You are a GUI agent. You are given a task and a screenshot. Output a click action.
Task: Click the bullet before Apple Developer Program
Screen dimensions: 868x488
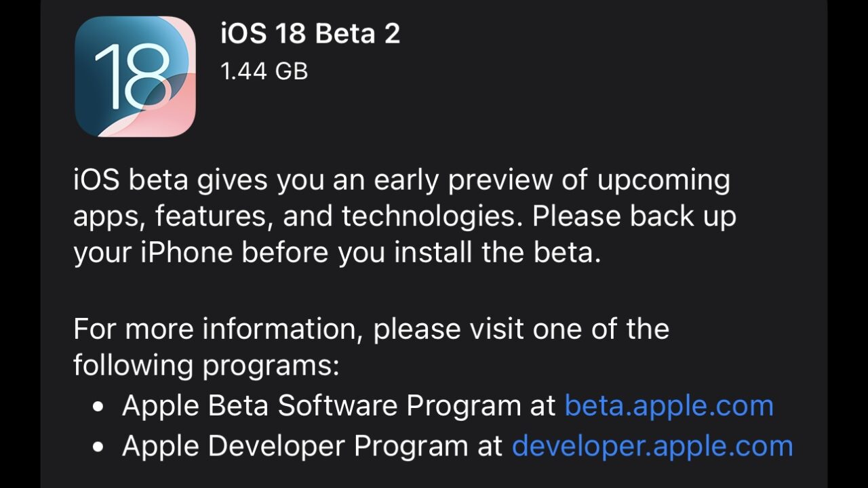click(x=100, y=447)
